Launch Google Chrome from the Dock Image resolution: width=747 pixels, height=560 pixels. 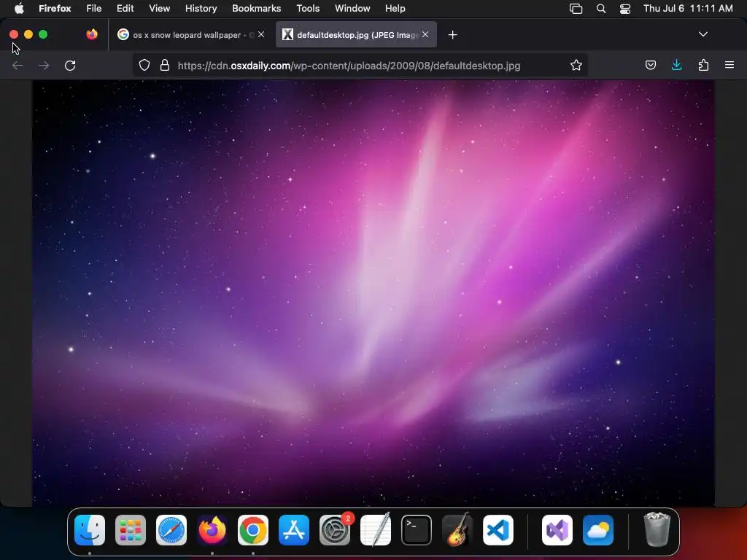point(253,530)
